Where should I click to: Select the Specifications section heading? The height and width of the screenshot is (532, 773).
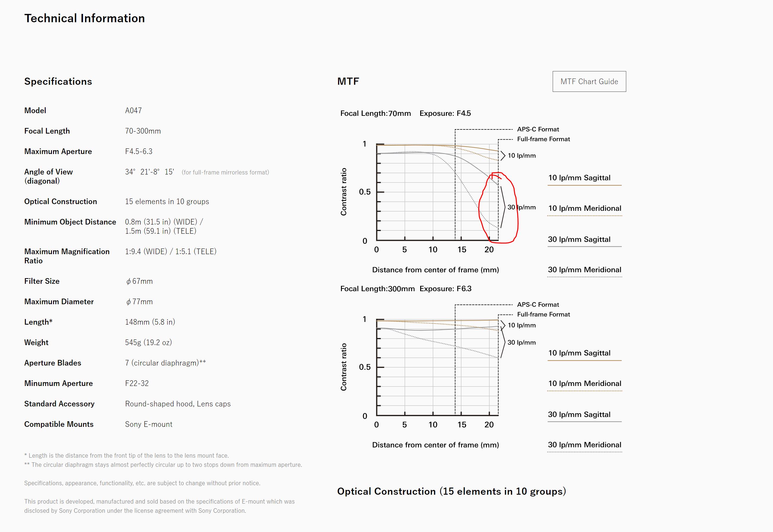point(58,81)
